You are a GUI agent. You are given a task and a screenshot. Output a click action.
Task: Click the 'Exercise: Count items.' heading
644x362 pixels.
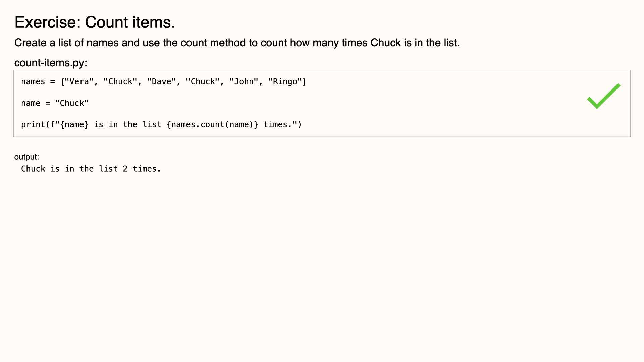(x=95, y=22)
